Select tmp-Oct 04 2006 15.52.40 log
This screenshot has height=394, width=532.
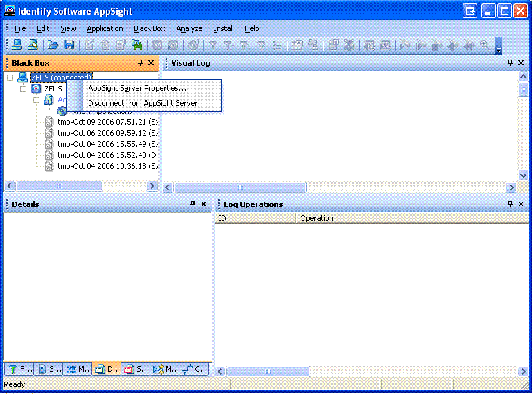[x=107, y=155]
